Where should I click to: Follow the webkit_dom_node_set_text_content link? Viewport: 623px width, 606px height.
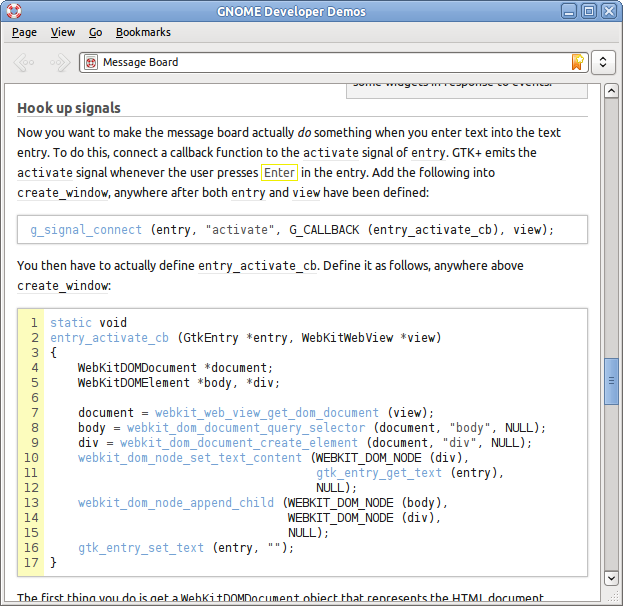190,458
